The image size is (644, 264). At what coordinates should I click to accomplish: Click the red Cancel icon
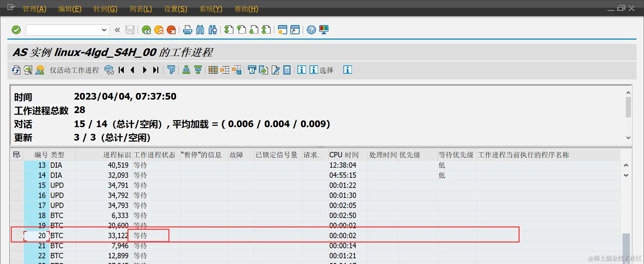171,30
